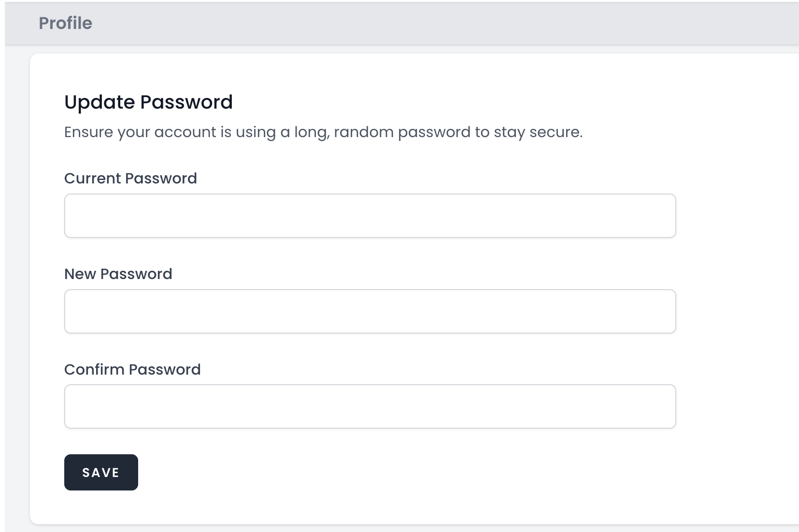
Task: Click empty area of the gray header bar
Action: (x=435, y=23)
